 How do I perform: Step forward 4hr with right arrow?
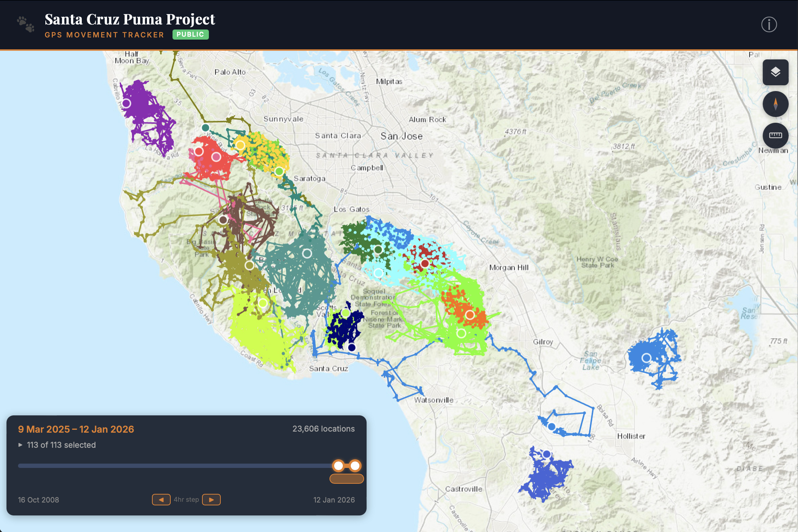point(211,500)
